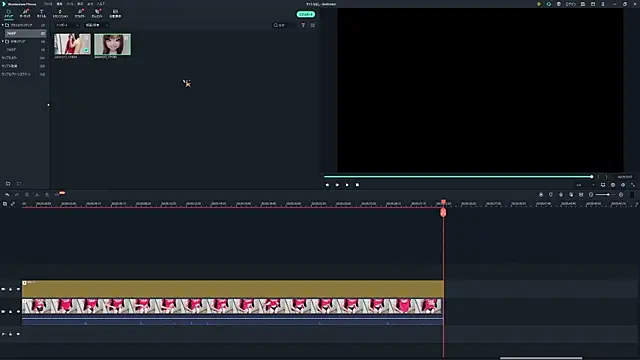The width and height of the screenshot is (640, 360).
Task: Click the snapshot camera icon under preview
Action: (x=613, y=185)
